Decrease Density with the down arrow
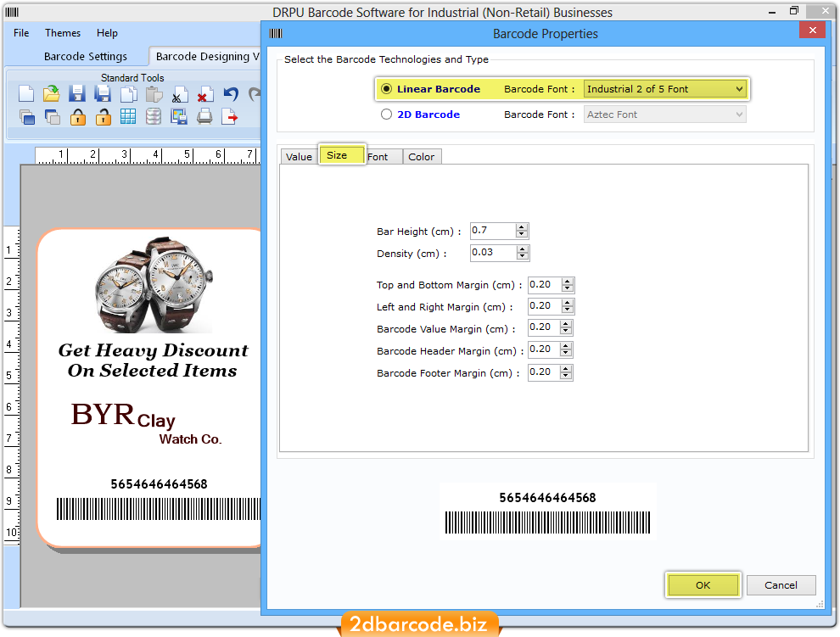Image resolution: width=840 pixels, height=637 pixels. (523, 256)
